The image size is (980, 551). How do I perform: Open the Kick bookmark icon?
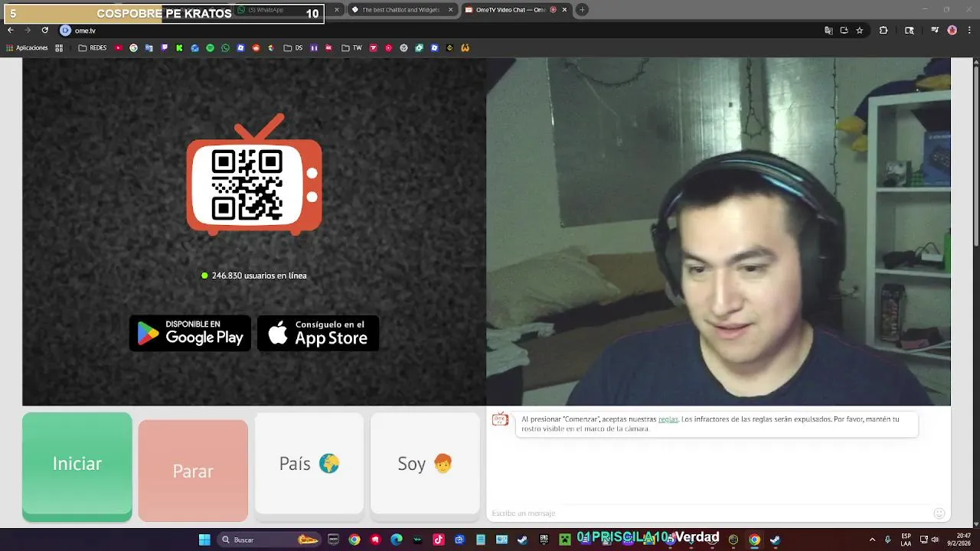[179, 47]
